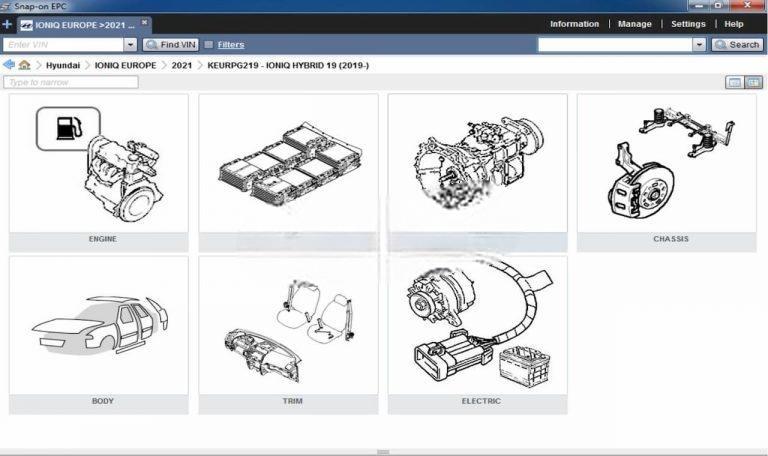Expand breadcrumb chevron after IONIQ EUROPE
768x456 pixels.
(164, 65)
